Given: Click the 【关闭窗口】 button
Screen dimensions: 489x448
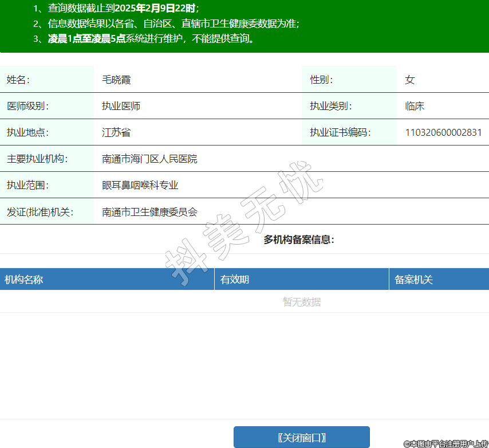Looking at the screenshot, I should (301, 437).
